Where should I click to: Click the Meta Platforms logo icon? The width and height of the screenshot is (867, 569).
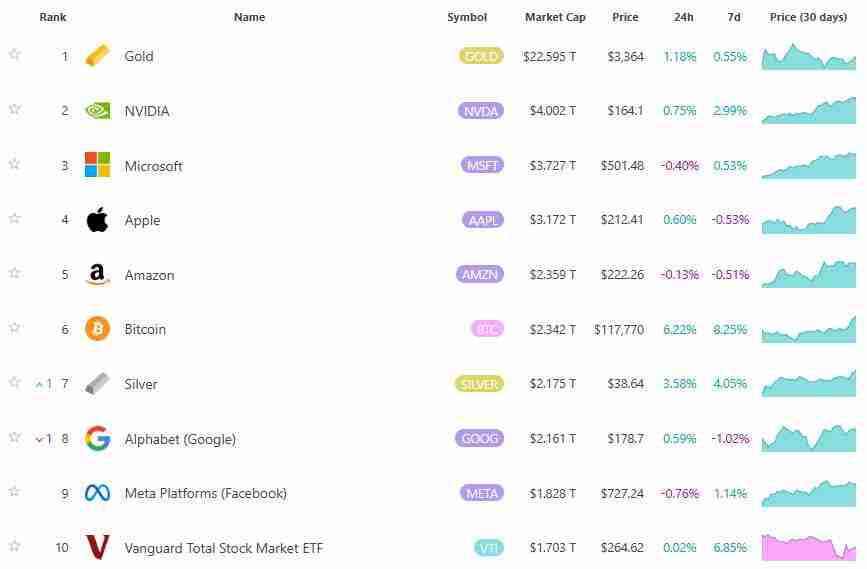click(x=97, y=493)
